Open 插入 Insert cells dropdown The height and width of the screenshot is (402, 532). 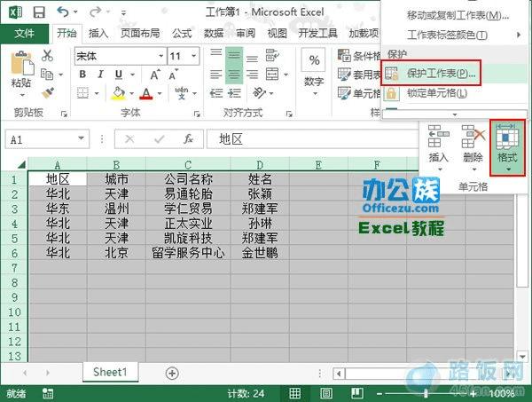pos(438,147)
